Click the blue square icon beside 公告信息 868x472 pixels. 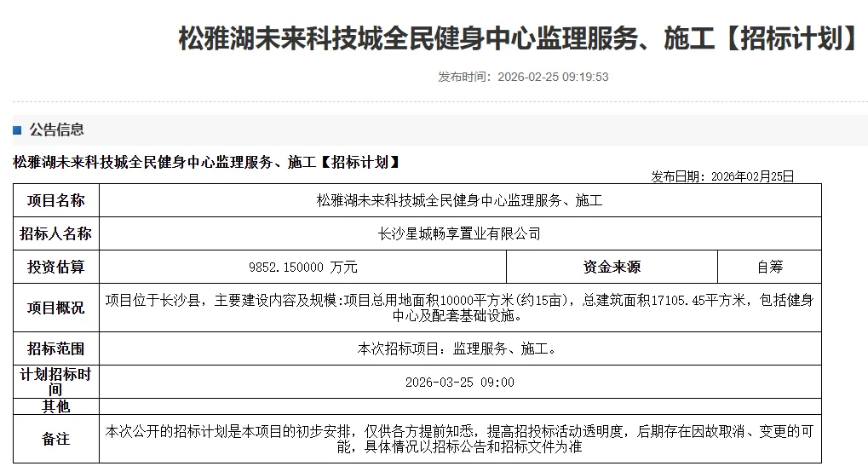(x=17, y=130)
